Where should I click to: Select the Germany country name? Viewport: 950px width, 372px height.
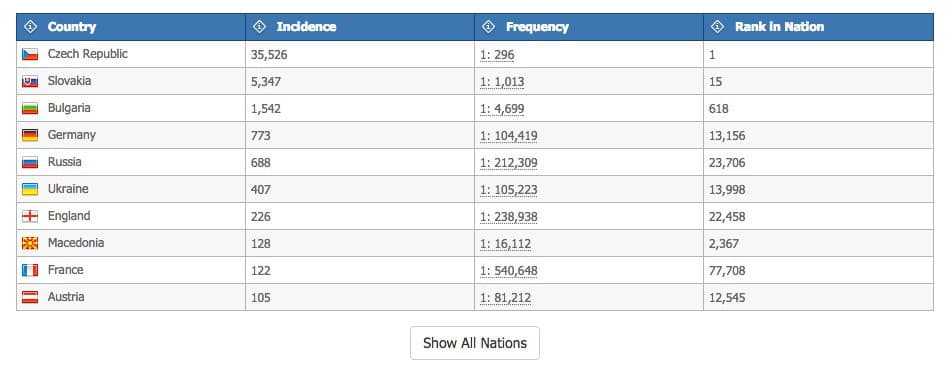[x=71, y=135]
